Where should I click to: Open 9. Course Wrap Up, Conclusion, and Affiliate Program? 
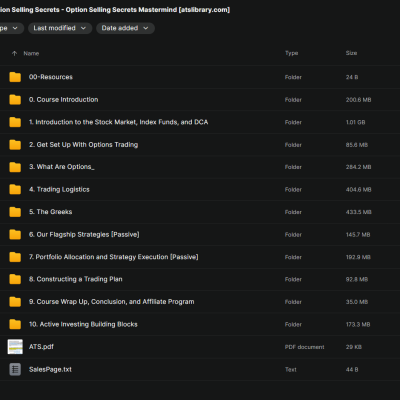(111, 302)
